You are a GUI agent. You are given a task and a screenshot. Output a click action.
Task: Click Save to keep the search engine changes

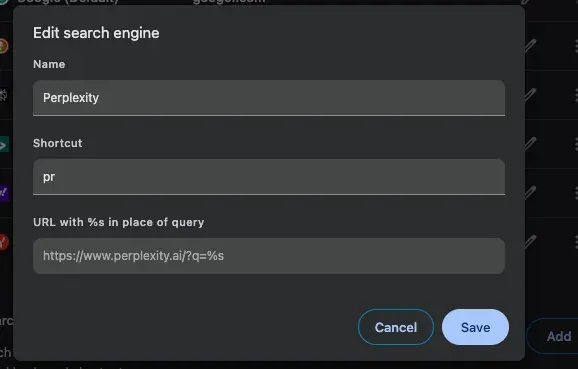(475, 327)
